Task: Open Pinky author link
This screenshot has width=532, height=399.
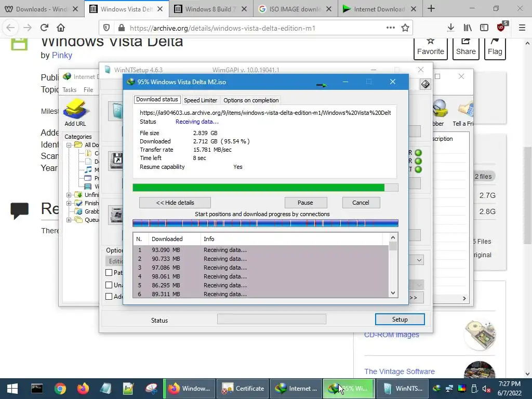Action: click(x=62, y=55)
